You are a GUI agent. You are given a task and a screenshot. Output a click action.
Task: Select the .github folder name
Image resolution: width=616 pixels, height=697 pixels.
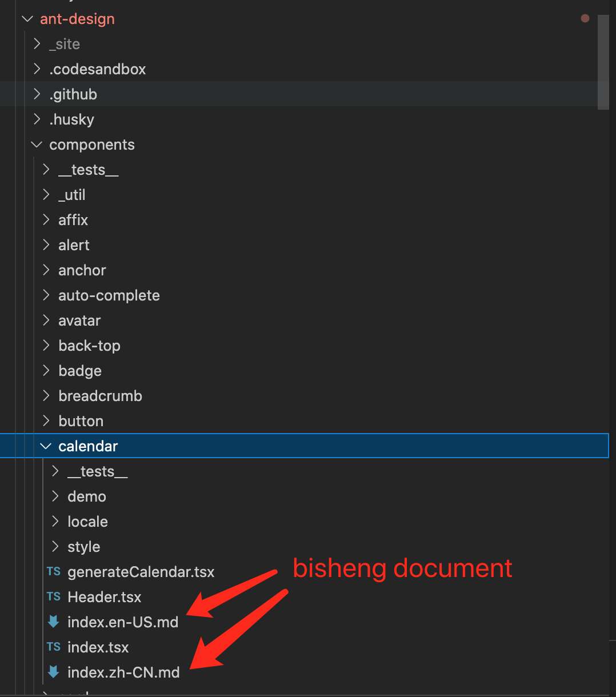point(73,94)
